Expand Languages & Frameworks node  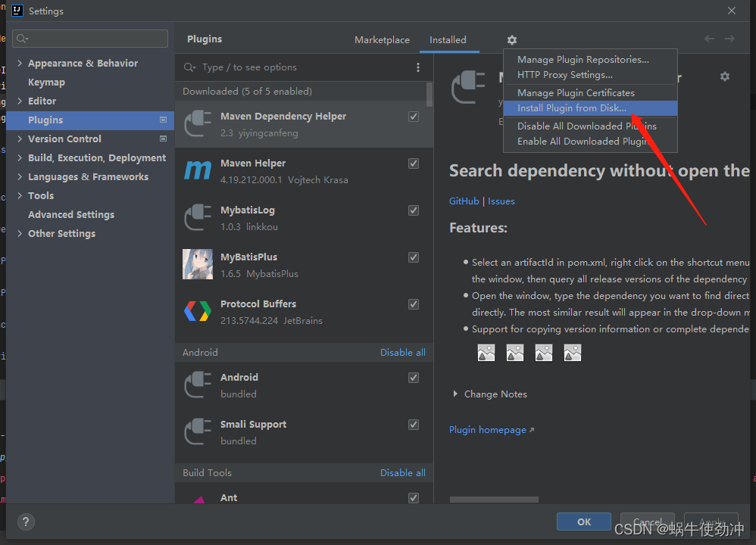20,176
